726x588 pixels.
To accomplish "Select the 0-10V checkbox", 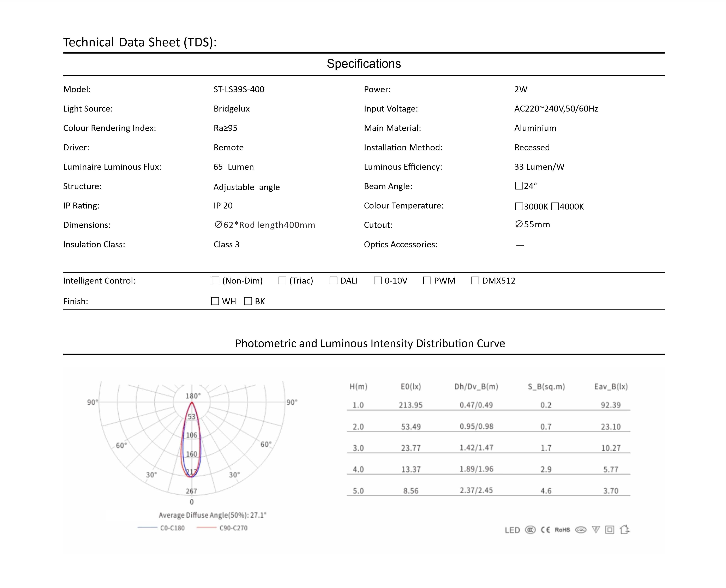I will click(x=378, y=281).
